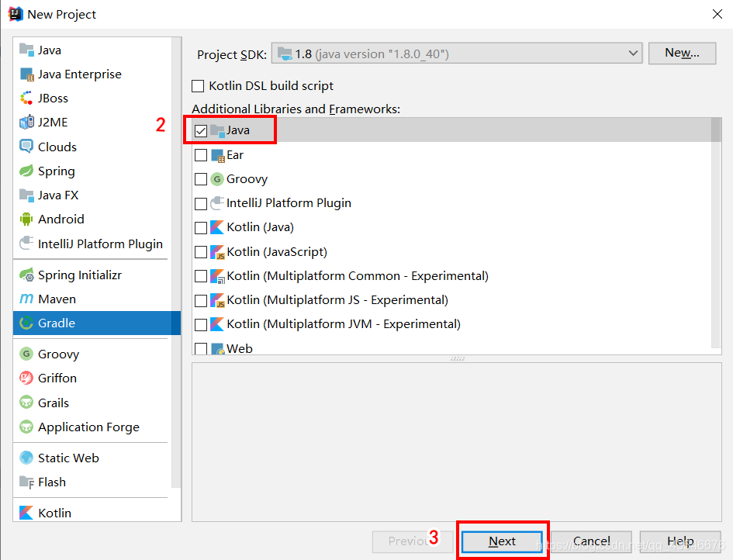
Task: Select the Groovy G icon in sidebar
Action: (x=26, y=354)
